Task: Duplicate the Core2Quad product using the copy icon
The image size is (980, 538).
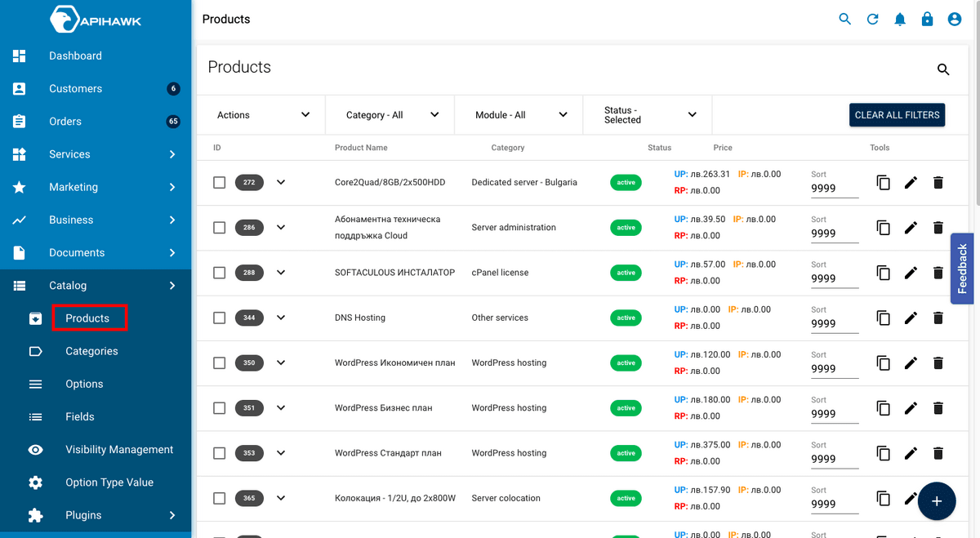Action: [x=883, y=182]
